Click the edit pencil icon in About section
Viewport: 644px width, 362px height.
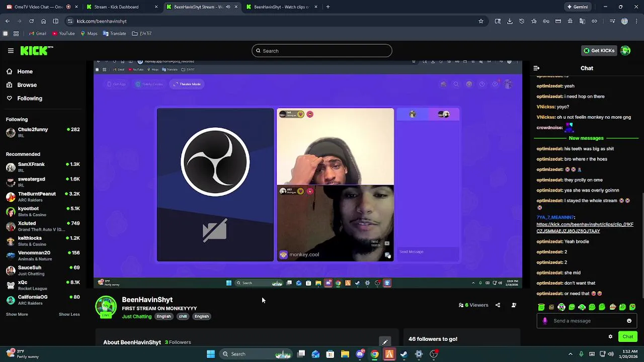pyautogui.click(x=384, y=342)
